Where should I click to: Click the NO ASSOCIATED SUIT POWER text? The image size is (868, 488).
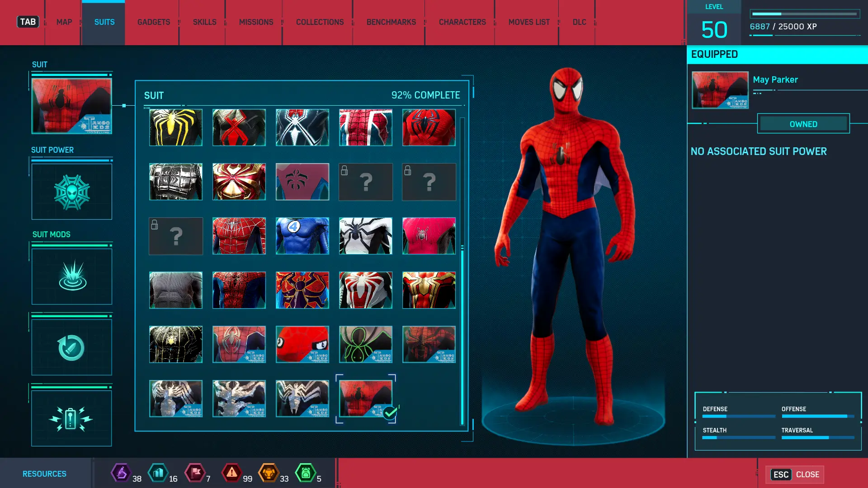(759, 151)
